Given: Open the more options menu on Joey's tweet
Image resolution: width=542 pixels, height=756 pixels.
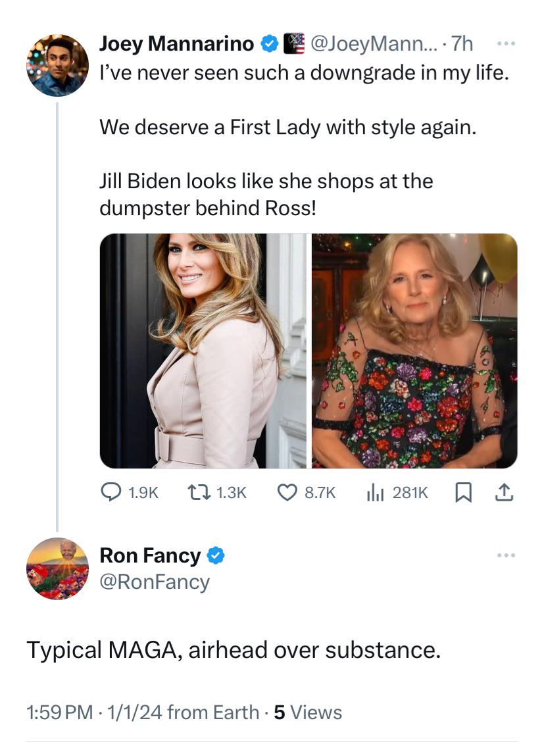Looking at the screenshot, I should tap(505, 43).
